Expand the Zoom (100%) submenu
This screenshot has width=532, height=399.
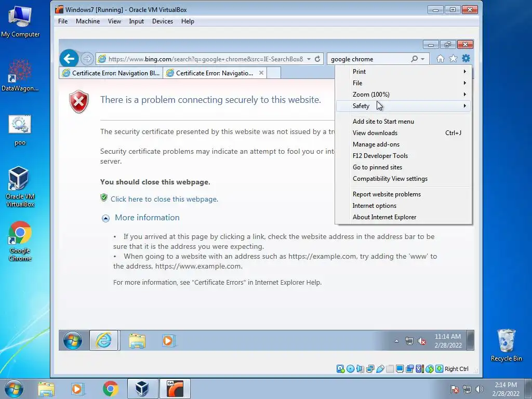403,95
